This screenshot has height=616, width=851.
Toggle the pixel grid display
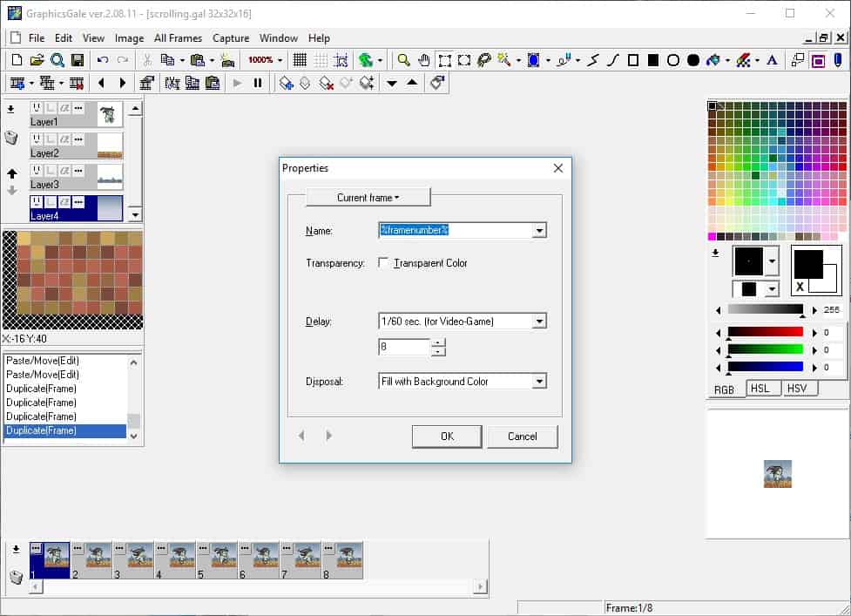point(300,60)
